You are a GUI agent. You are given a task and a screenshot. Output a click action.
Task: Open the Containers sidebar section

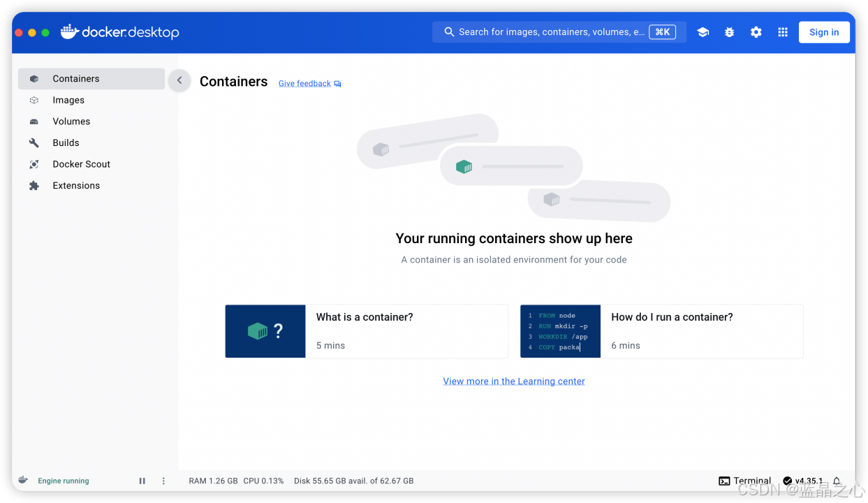91,79
